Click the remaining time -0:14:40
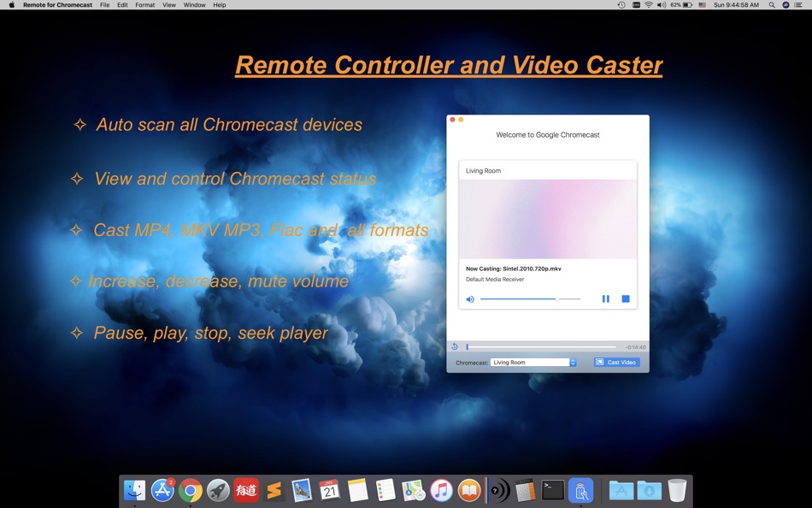This screenshot has height=508, width=812. tap(635, 347)
